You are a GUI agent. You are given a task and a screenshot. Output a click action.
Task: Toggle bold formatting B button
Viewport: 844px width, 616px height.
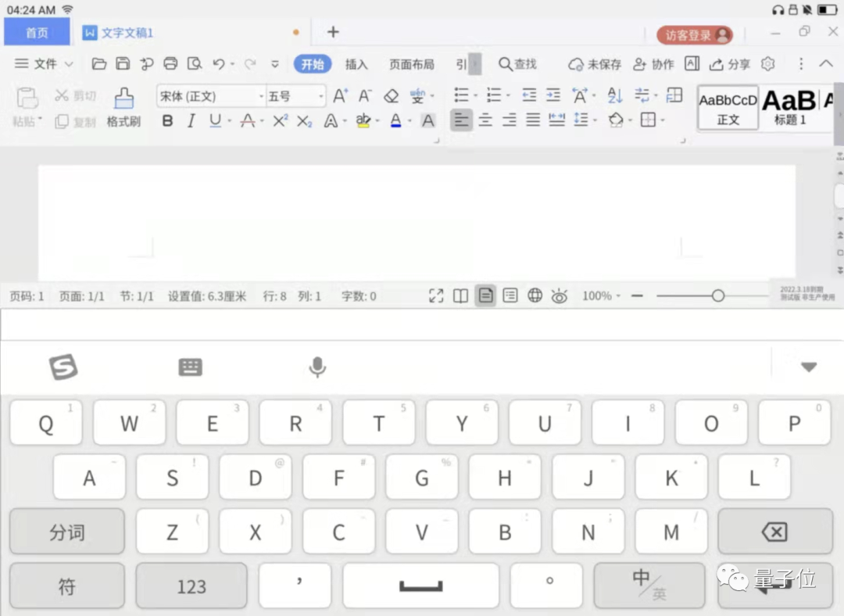click(167, 120)
